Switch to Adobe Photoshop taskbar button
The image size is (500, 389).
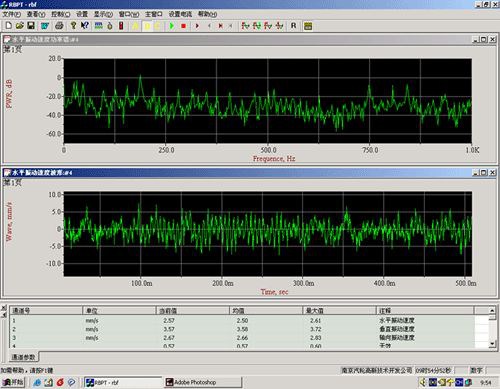tap(203, 382)
